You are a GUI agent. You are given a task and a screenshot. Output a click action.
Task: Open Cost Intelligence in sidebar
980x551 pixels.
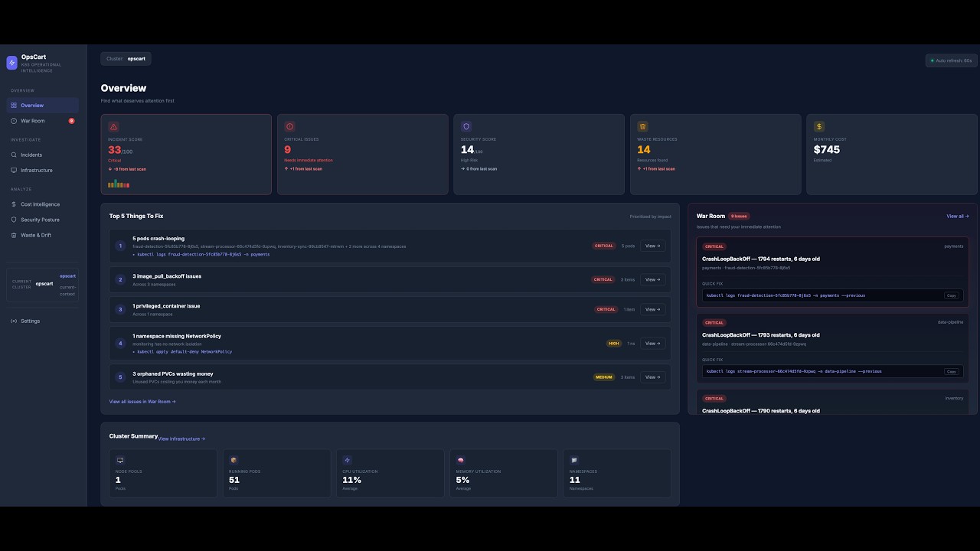point(43,204)
